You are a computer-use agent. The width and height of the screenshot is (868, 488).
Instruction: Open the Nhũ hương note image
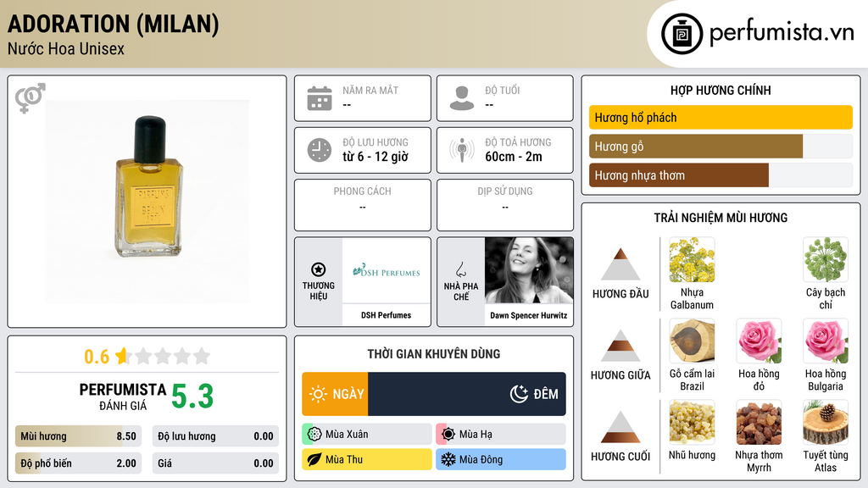click(x=692, y=422)
